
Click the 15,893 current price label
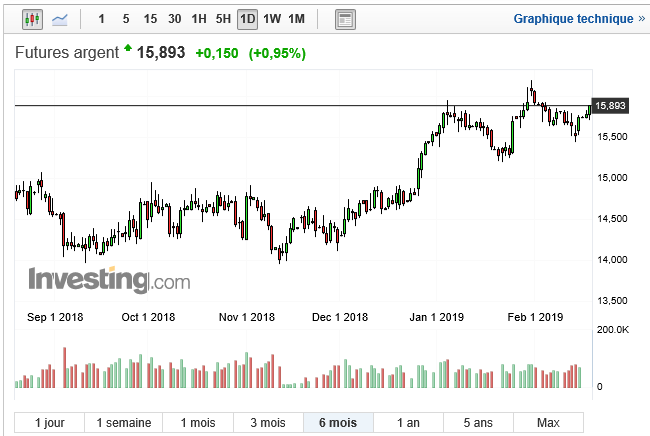[610, 106]
